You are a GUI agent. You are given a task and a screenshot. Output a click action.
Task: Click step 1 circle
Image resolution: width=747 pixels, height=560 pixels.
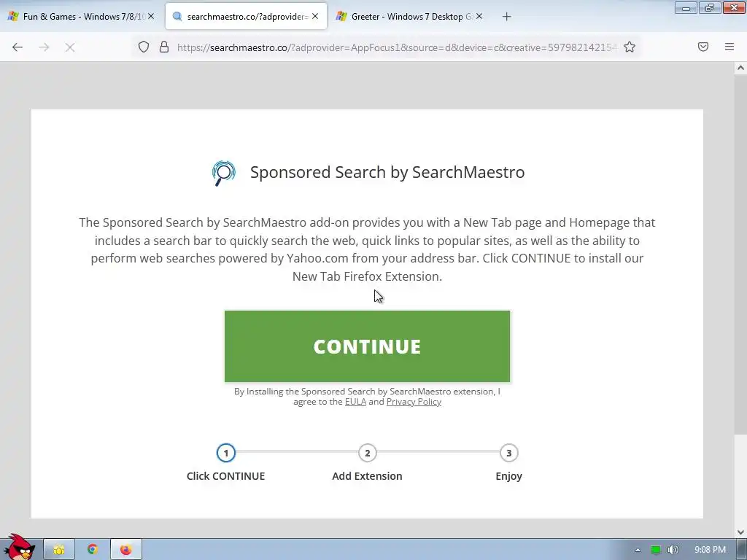226,453
